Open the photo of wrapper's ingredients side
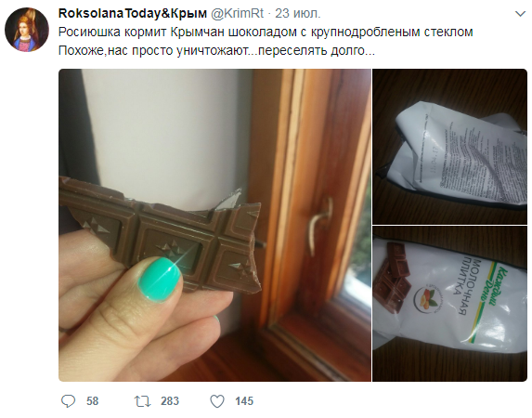 point(450,147)
